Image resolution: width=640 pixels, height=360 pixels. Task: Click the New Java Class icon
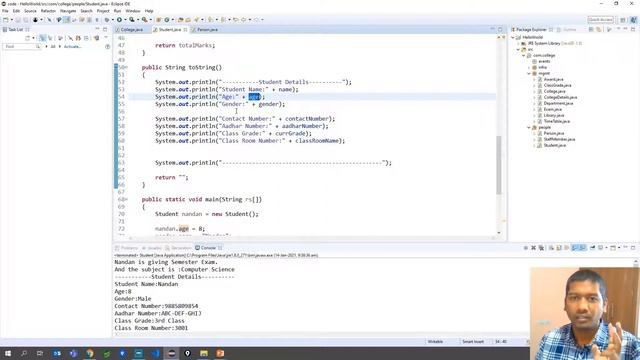tap(167, 20)
